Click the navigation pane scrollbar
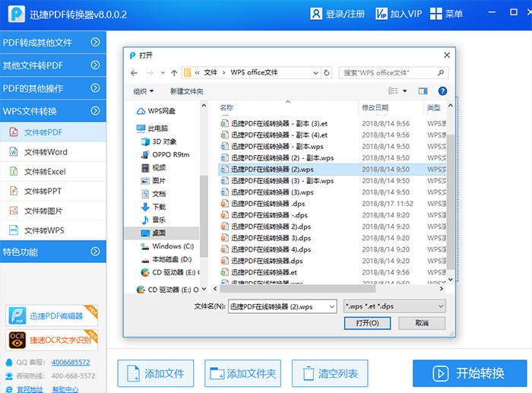The height and width of the screenshot is (393, 532). coord(204,216)
